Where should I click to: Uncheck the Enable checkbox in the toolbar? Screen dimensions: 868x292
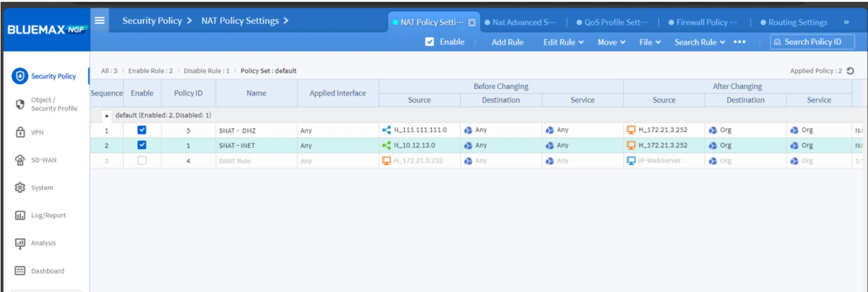coord(429,42)
